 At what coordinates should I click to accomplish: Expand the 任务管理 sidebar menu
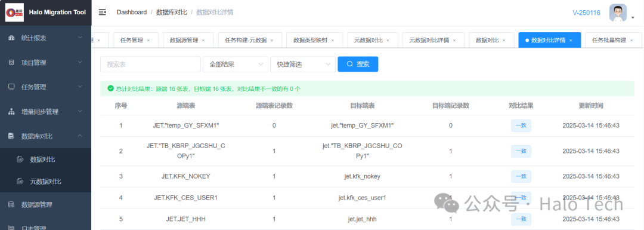[x=80, y=87]
